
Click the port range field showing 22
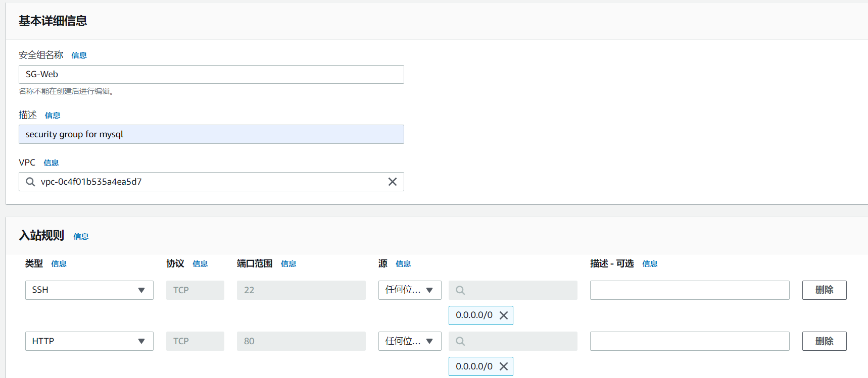click(301, 290)
